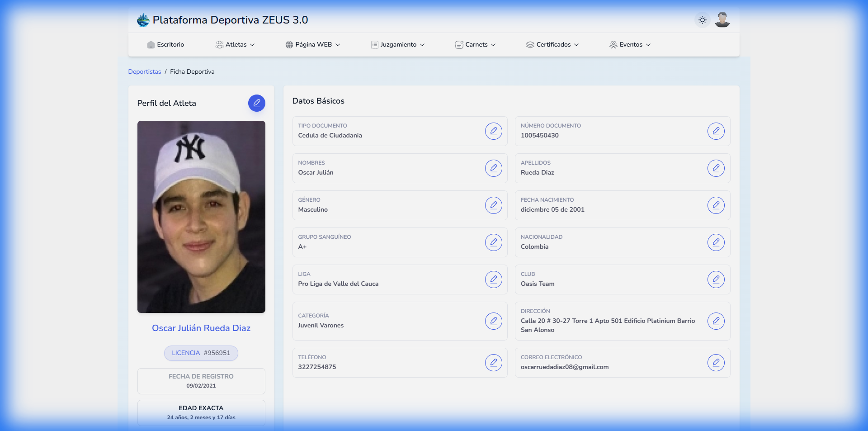This screenshot has height=431, width=868.
Task: Click the athlete name Oscar Julián Rueda Diaz
Action: click(x=201, y=328)
